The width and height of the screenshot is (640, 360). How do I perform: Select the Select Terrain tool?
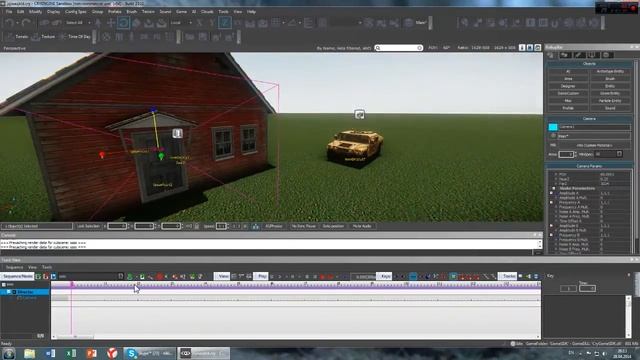coord(149,23)
